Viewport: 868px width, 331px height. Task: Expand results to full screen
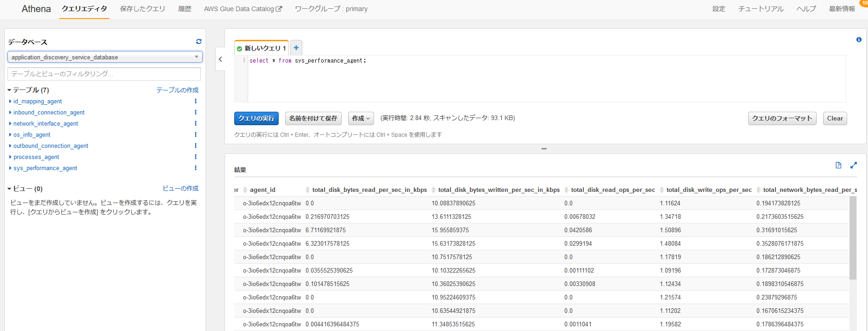click(x=854, y=165)
